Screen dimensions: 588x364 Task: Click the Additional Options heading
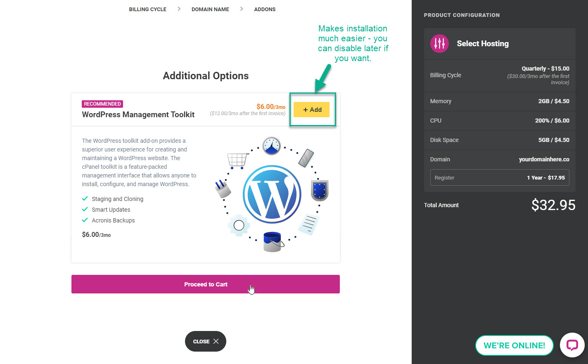click(x=206, y=76)
